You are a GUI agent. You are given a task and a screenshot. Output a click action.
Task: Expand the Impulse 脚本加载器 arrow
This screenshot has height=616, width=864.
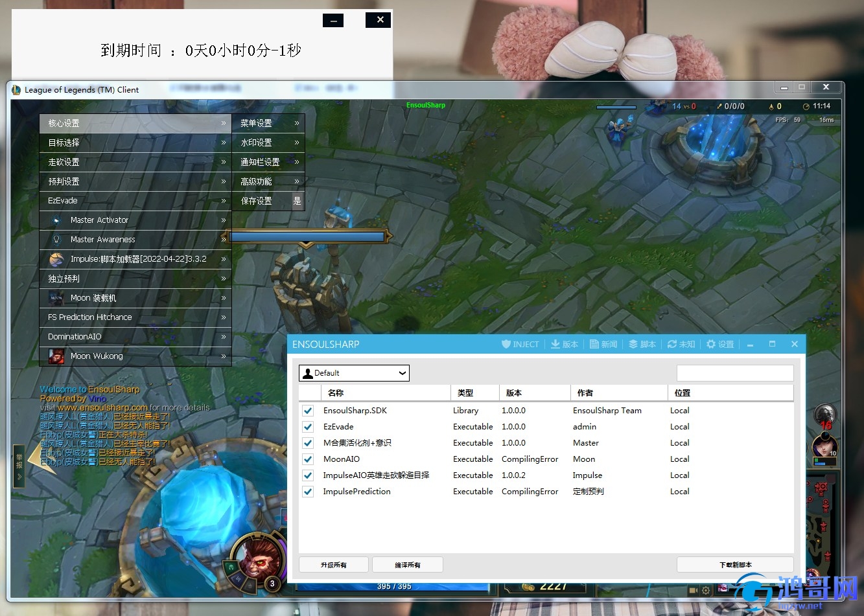click(224, 259)
